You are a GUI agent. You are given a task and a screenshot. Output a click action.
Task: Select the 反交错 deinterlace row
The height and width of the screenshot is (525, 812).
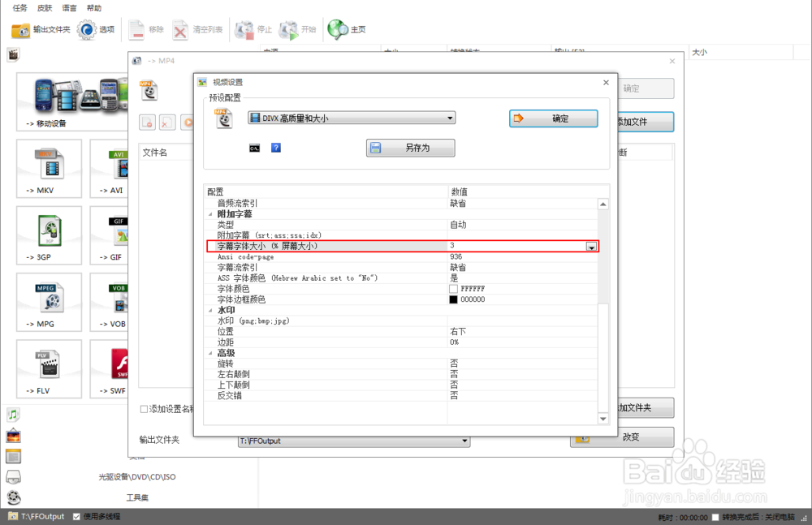point(401,395)
